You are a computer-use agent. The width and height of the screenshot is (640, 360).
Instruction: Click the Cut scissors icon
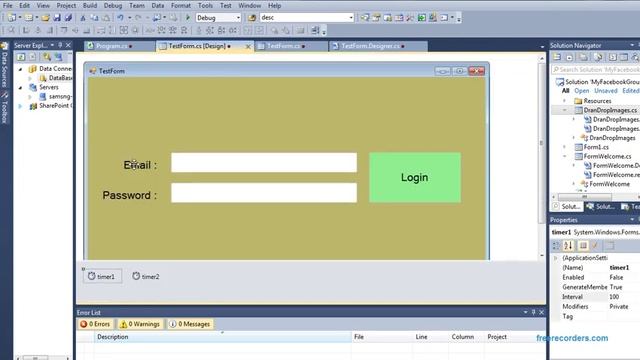83,18
